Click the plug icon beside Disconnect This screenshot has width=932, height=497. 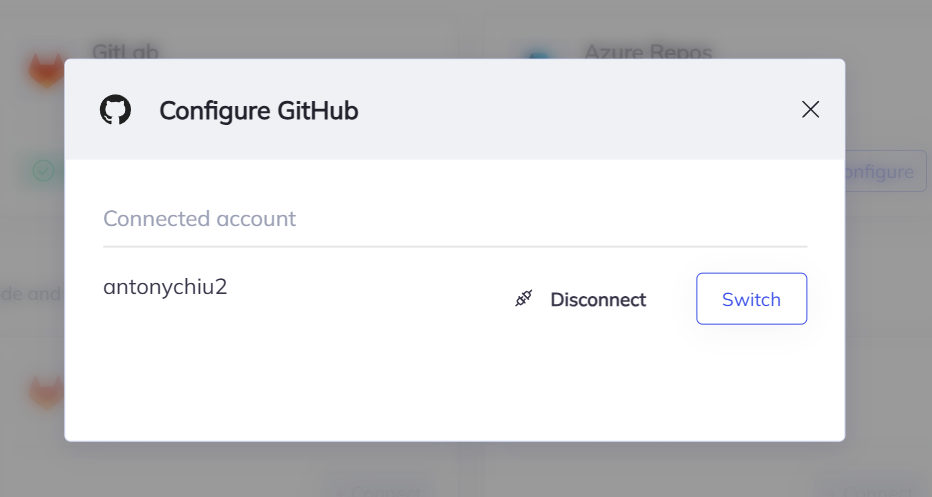524,299
